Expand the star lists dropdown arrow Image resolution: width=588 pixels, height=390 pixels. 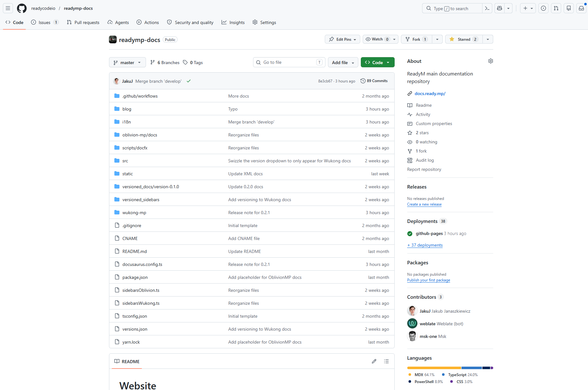(x=488, y=39)
